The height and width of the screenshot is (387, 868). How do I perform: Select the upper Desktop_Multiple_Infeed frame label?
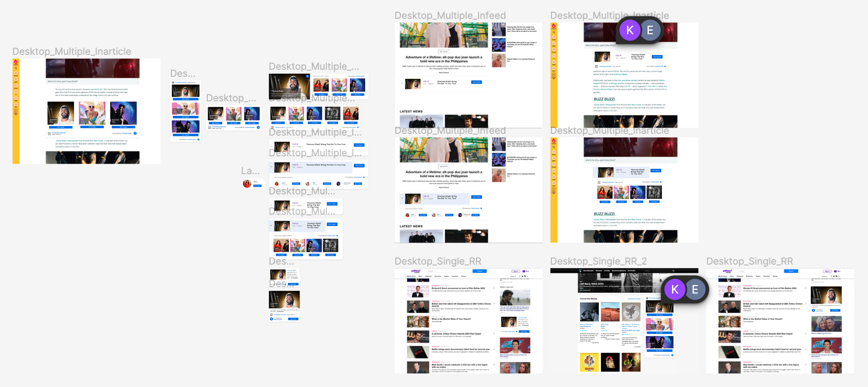click(x=450, y=16)
